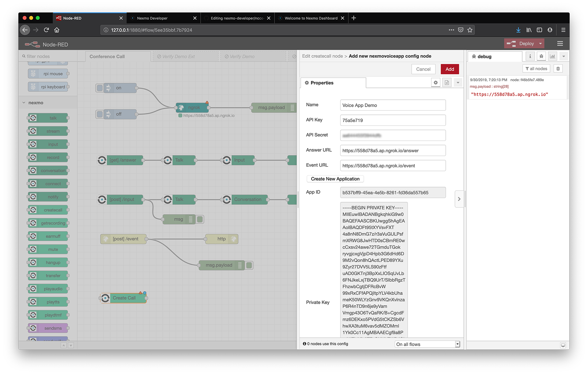Pick the record node from the palette
The image size is (588, 374).
coord(48,157)
